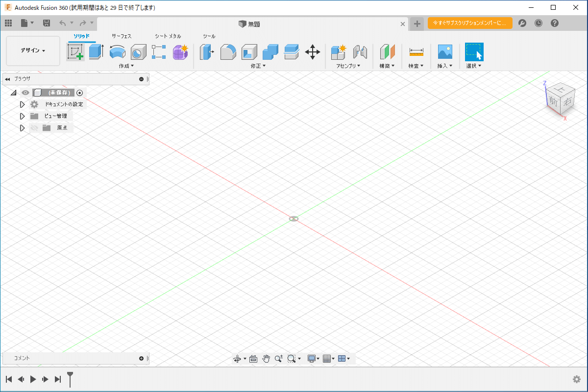This screenshot has width=588, height=392.
Task: Collapse the (未保存) root component
Action: click(13, 93)
